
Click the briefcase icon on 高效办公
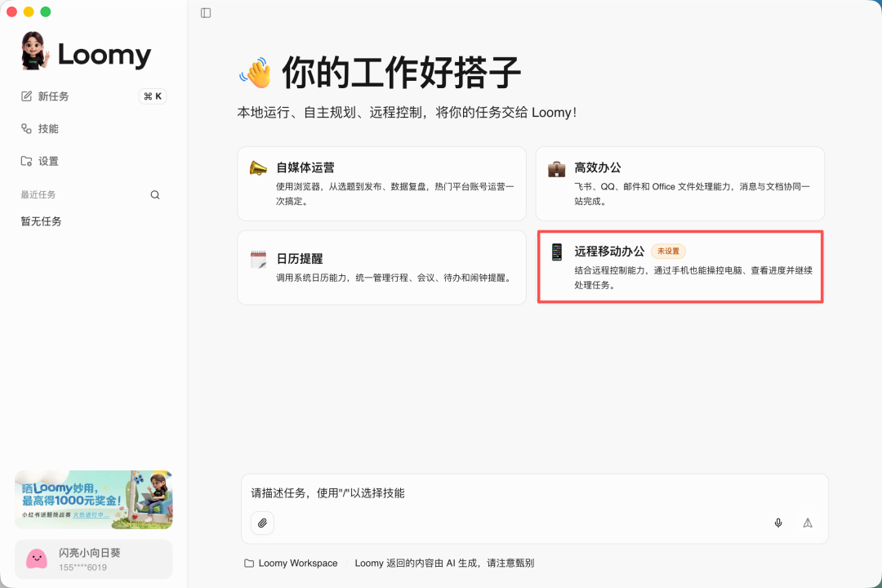pyautogui.click(x=556, y=168)
